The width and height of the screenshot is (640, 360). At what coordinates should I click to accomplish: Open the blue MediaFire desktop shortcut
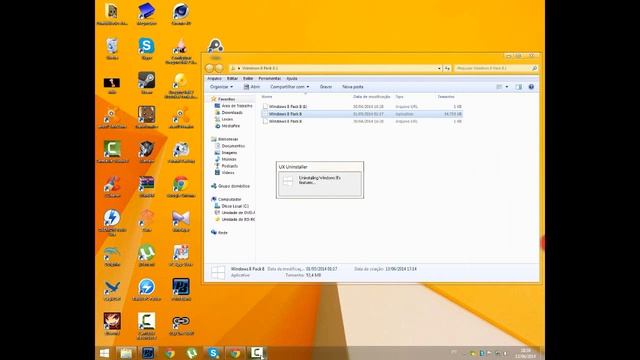(x=146, y=289)
